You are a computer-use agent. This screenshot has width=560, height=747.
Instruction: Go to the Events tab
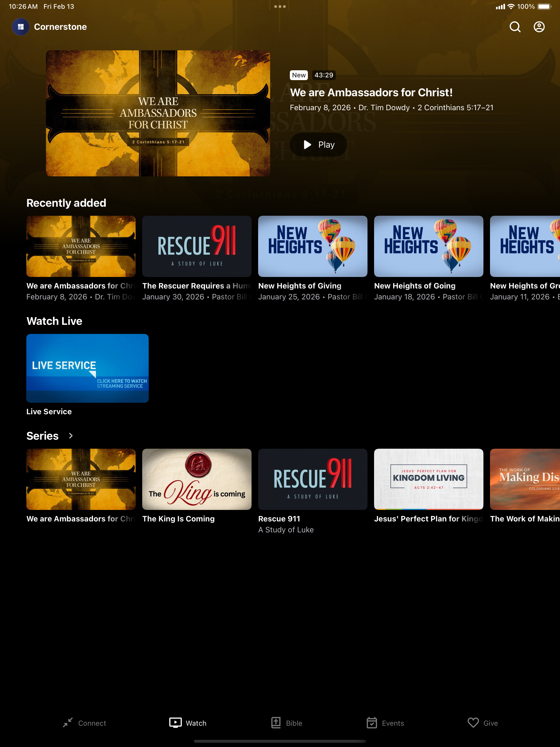385,723
